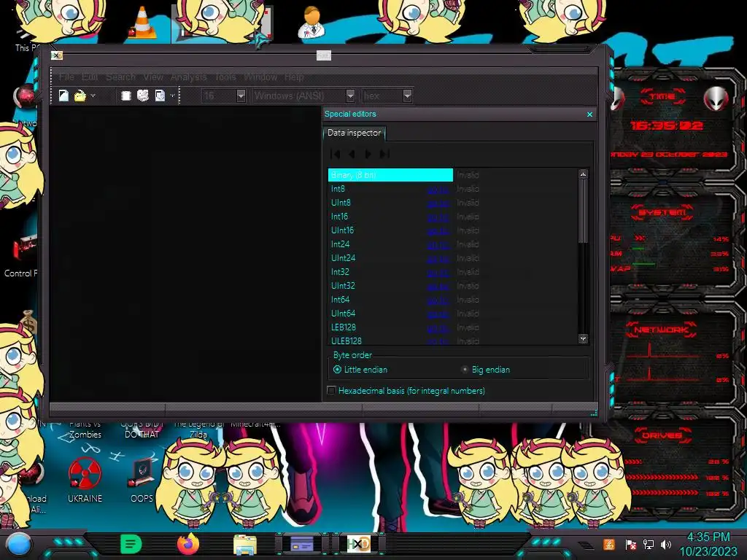Select the Int16 row label
Viewport: 747px width, 560px height.
[x=339, y=217]
